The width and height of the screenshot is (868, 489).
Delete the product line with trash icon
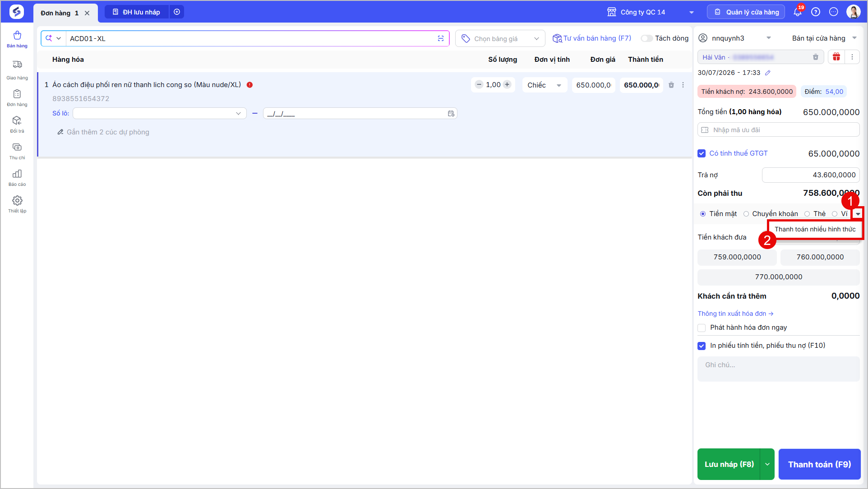(671, 85)
